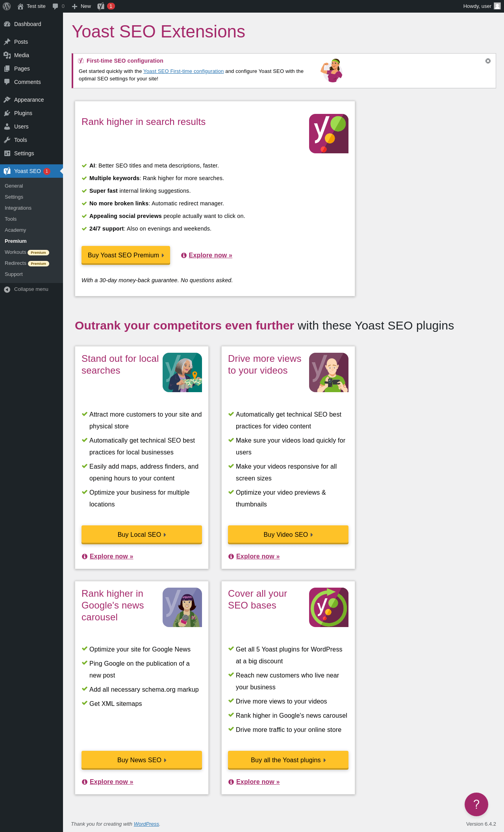Follow the WordPress footer link
The image size is (504, 832).
(x=146, y=824)
